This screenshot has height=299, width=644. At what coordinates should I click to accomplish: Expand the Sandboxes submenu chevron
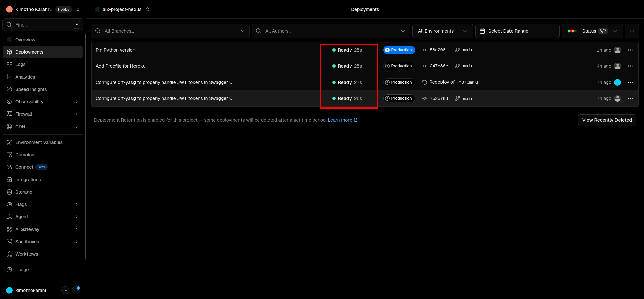coord(77,242)
